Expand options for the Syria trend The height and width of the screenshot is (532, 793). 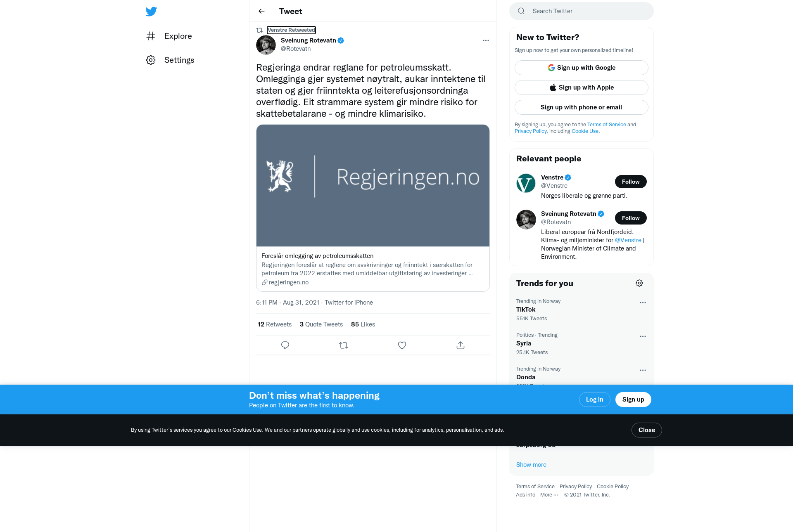643,336
